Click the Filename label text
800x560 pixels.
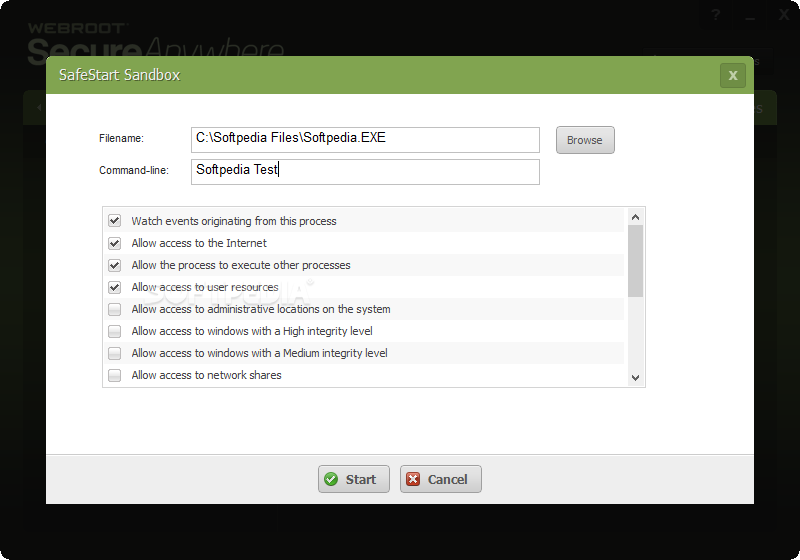(x=121, y=138)
